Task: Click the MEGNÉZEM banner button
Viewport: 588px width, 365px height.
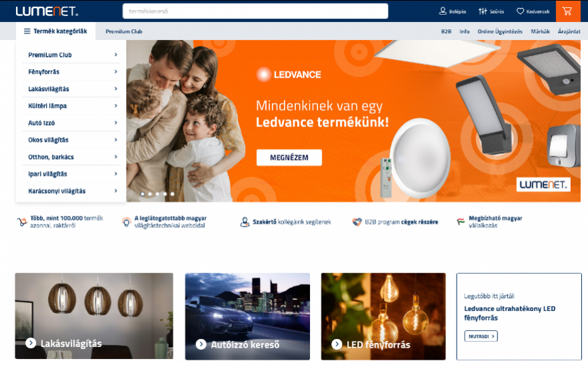Action: click(289, 157)
